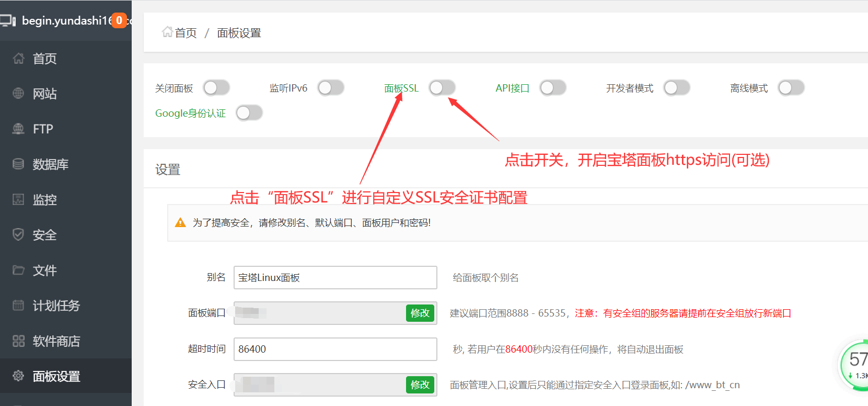Click the grid icon beside 软件商店

click(18, 341)
